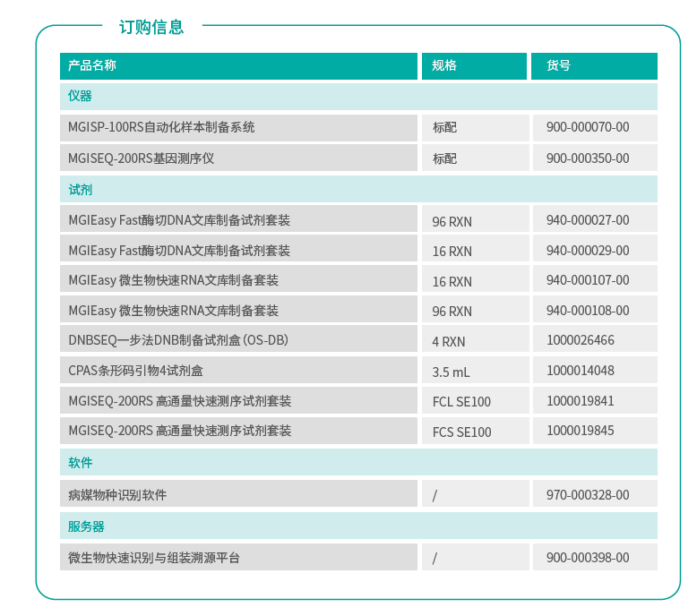697x616 pixels.
Task: Click the 规格 column header
Action: click(x=444, y=65)
